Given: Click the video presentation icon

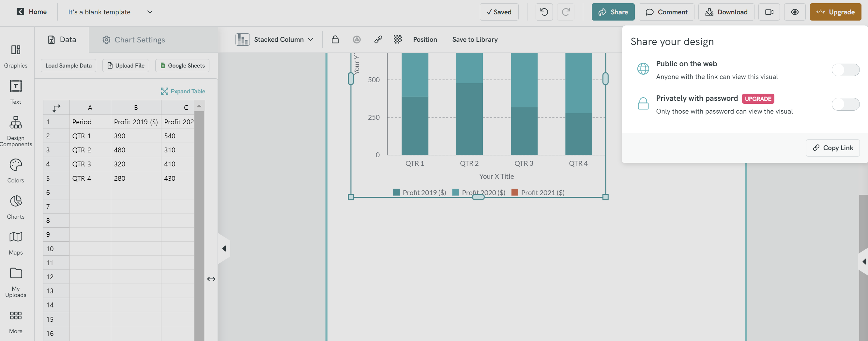Looking at the screenshot, I should (769, 12).
